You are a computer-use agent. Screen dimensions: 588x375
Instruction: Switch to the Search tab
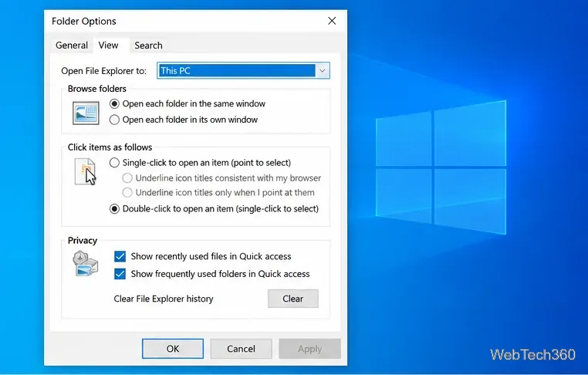click(x=148, y=46)
